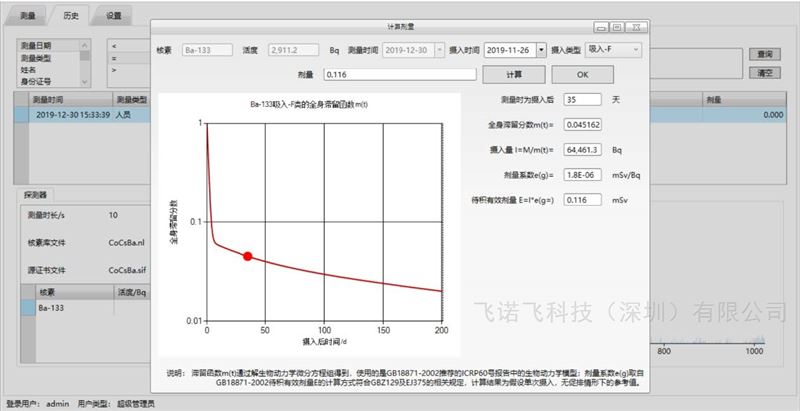Click the red marker on retention curve
Image resolution: width=800 pixels, height=411 pixels.
click(247, 256)
